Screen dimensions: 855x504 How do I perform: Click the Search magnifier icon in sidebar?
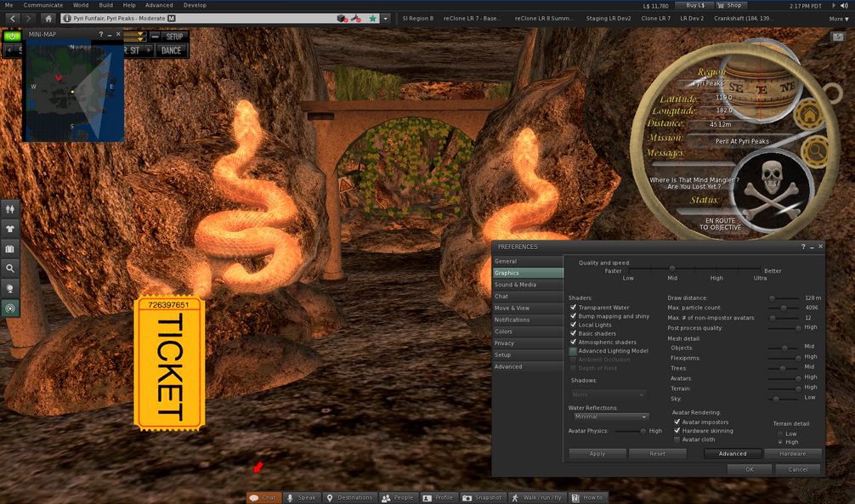click(x=11, y=269)
